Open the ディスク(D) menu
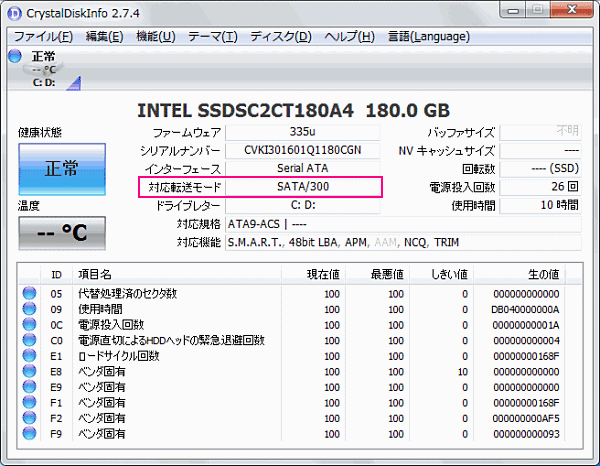Screen dimensions: 600x466 pyautogui.click(x=281, y=37)
